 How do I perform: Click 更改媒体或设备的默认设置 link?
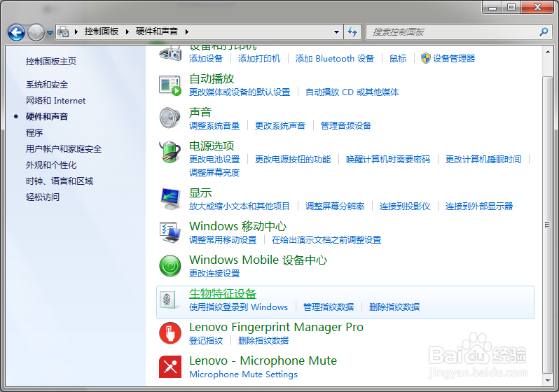click(x=240, y=92)
